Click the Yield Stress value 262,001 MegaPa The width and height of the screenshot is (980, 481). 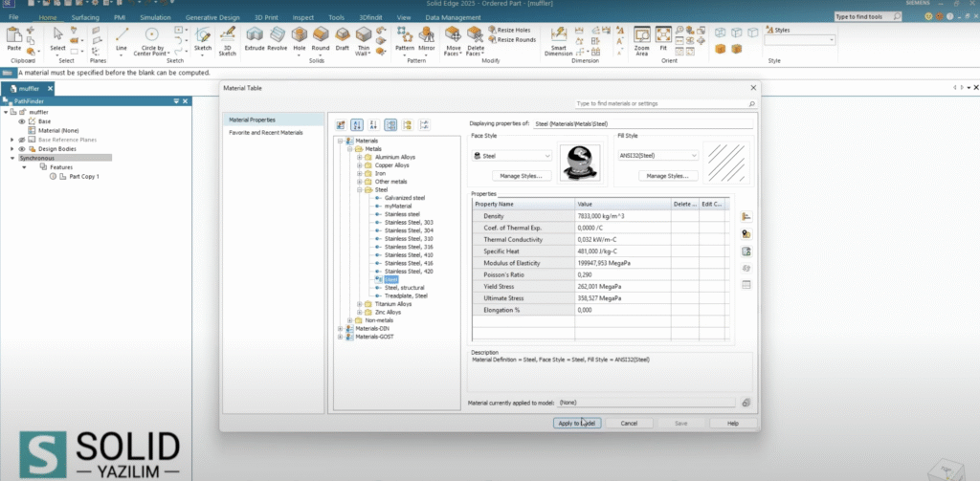click(x=622, y=287)
